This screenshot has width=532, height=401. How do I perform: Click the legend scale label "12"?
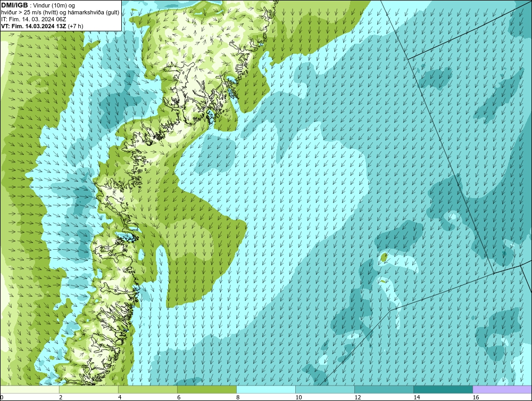point(358,397)
